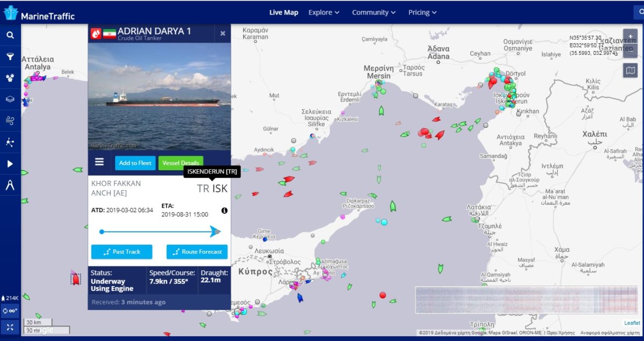This screenshot has height=341, width=644.
Task: Start the play voyage playback icon
Action: tap(10, 164)
